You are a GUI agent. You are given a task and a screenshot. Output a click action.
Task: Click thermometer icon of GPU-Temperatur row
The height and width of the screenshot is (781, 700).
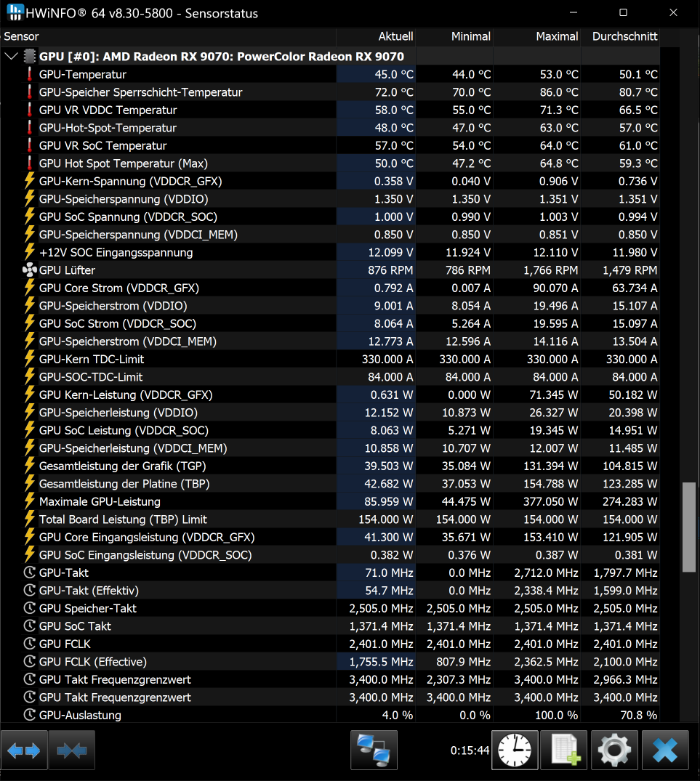pos(29,74)
